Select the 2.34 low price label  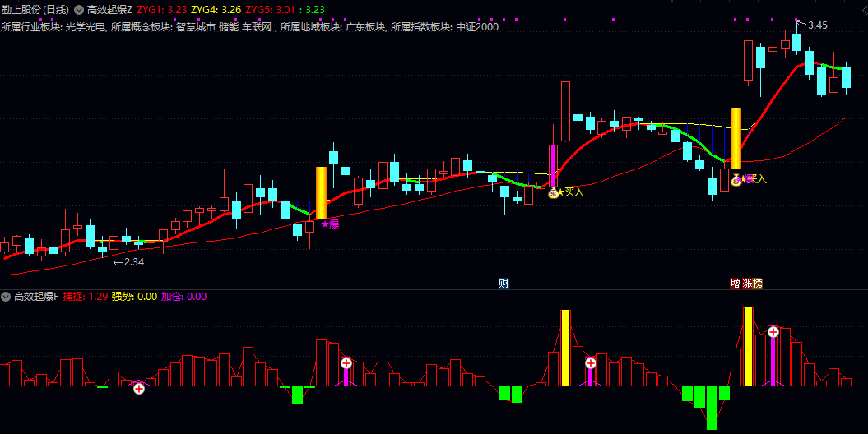coord(134,262)
